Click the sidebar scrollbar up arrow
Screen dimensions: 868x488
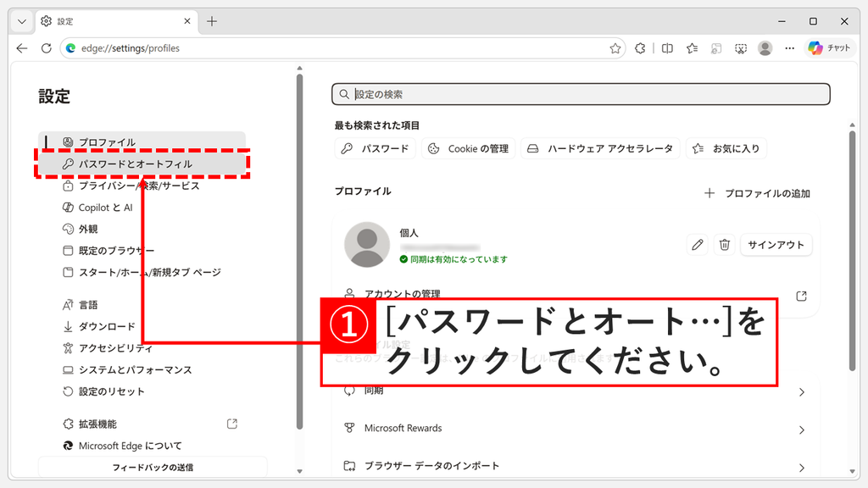click(299, 69)
